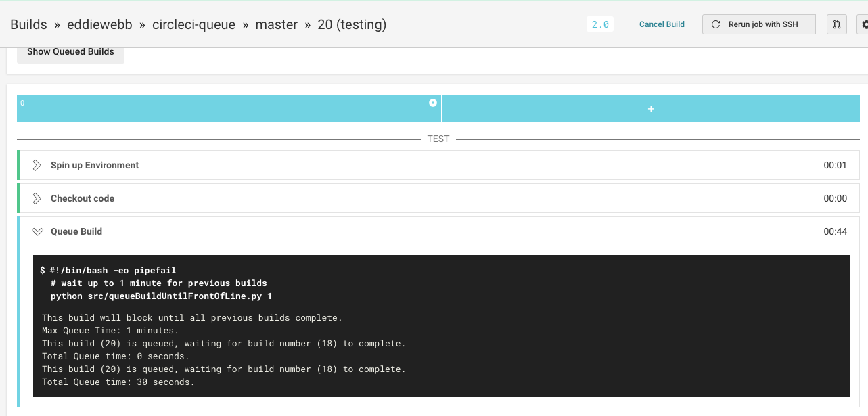Image resolution: width=868 pixels, height=416 pixels.
Task: Open circleci-queue project breadcrumb
Action: coord(193,24)
